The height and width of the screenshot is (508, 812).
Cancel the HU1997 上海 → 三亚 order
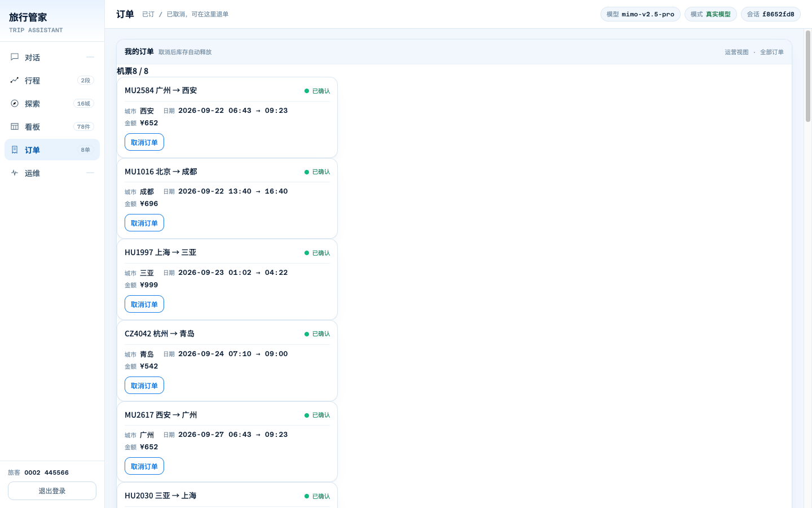click(x=144, y=304)
